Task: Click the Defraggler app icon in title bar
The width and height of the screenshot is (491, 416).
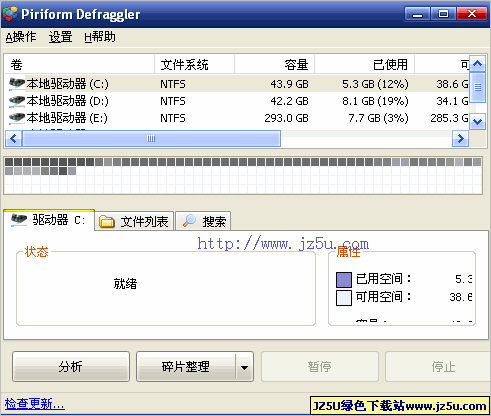Action: click(x=10, y=14)
